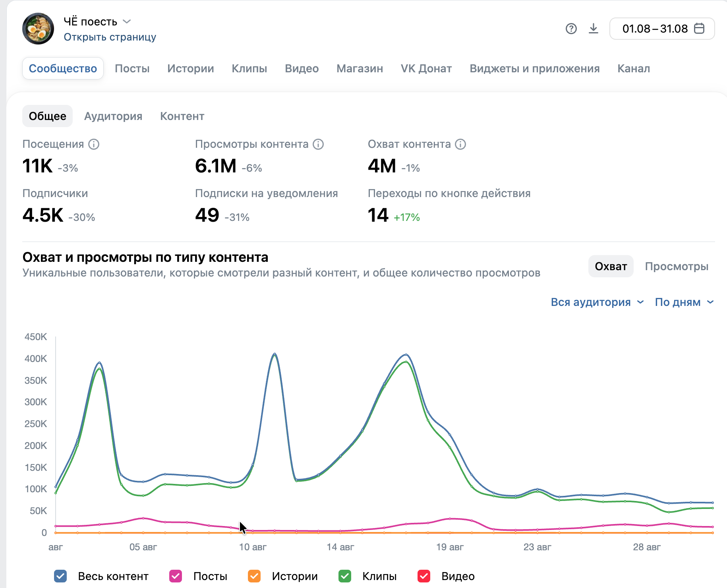Viewport: 727px width, 588px height.
Task: Uncheck the Весь контент checkbox
Action: point(60,576)
